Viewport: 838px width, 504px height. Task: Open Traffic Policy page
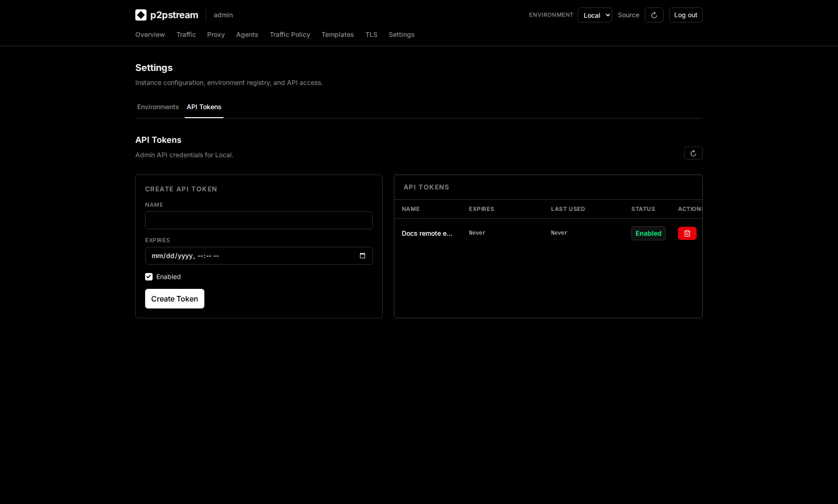pos(290,35)
